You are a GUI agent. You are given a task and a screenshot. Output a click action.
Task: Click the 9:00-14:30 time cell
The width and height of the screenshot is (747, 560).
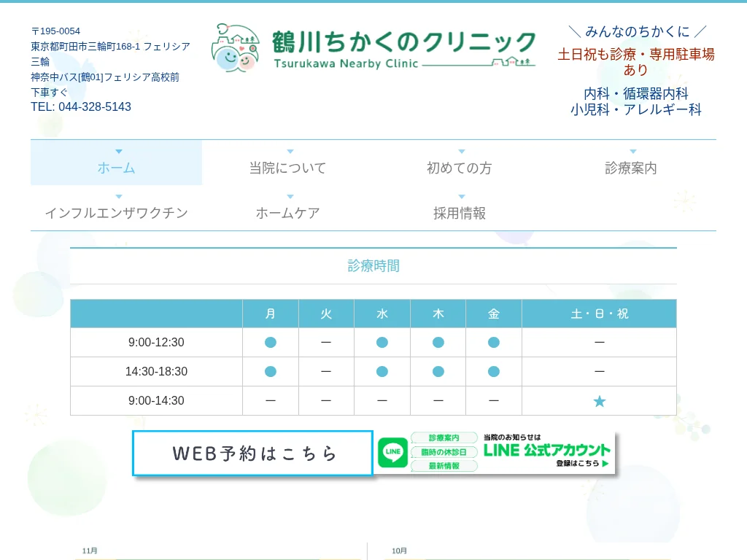pyautogui.click(x=156, y=400)
